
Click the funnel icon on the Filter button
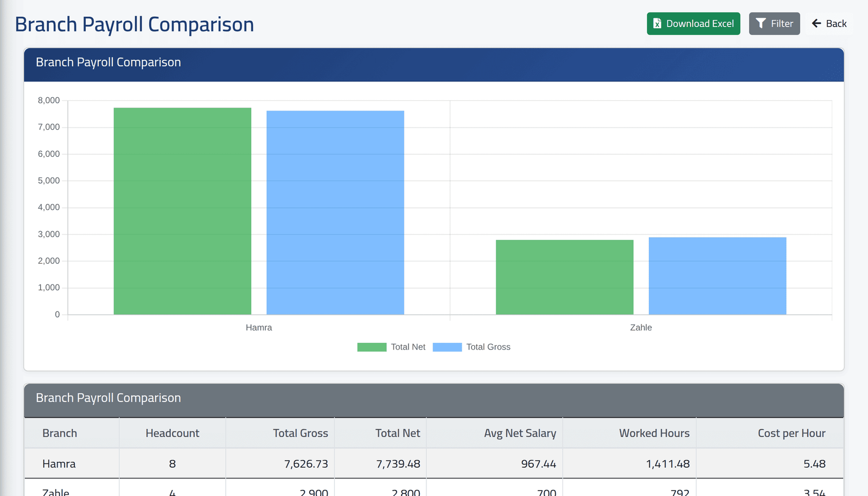[x=761, y=23]
